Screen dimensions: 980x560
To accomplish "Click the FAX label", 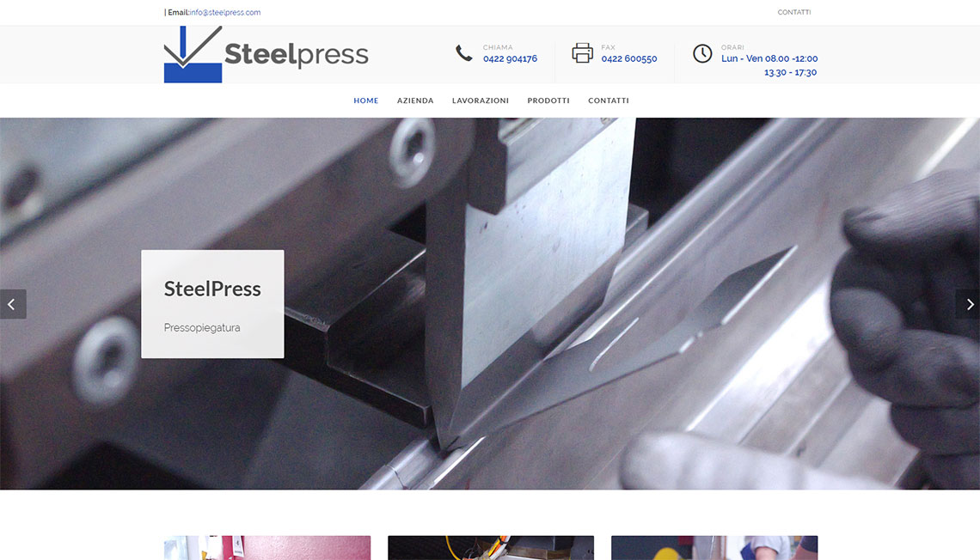I will tap(608, 47).
